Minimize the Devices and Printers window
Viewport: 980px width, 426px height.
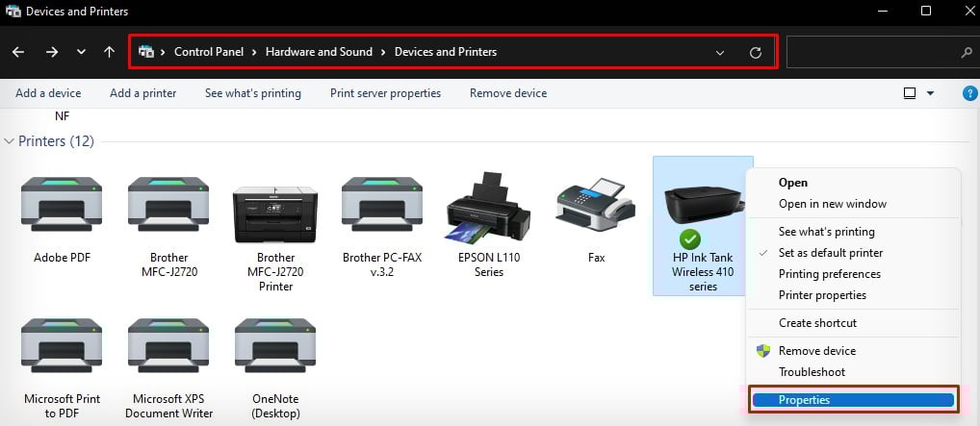(x=883, y=11)
